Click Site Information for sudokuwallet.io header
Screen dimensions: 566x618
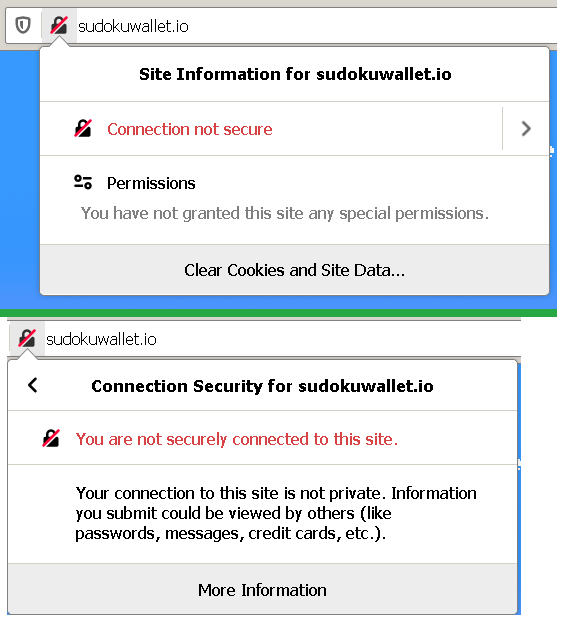coord(295,74)
